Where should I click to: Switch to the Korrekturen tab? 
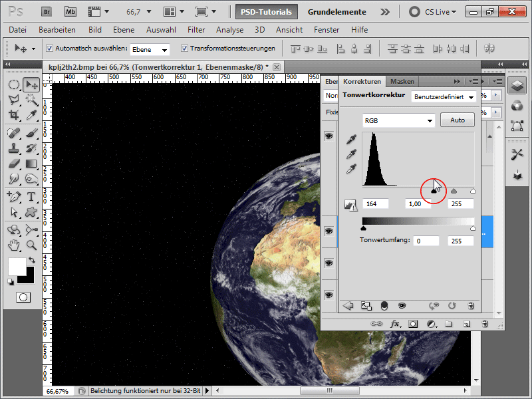(362, 81)
